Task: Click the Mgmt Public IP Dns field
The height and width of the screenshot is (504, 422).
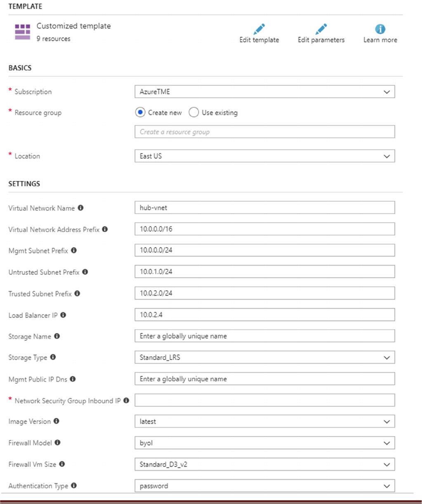Action: pos(264,379)
